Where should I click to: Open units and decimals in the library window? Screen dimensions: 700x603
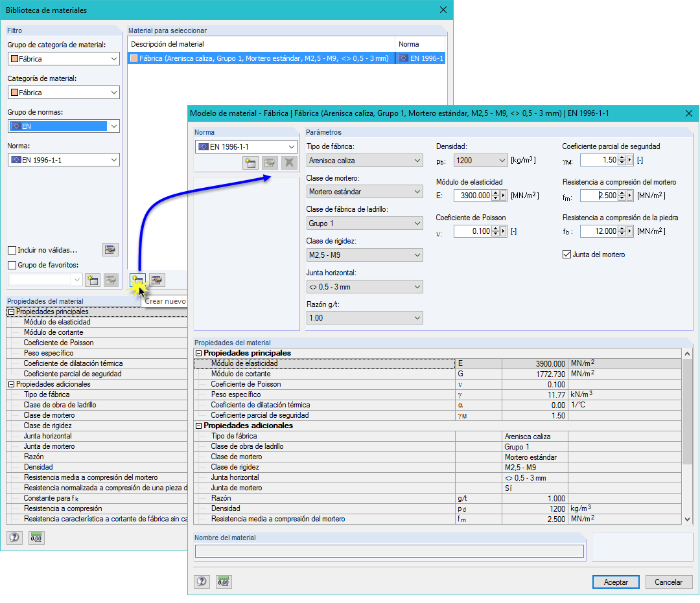36,538
